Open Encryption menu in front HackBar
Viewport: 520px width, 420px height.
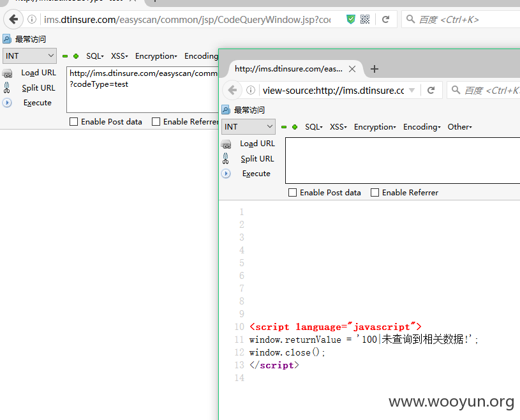(375, 127)
